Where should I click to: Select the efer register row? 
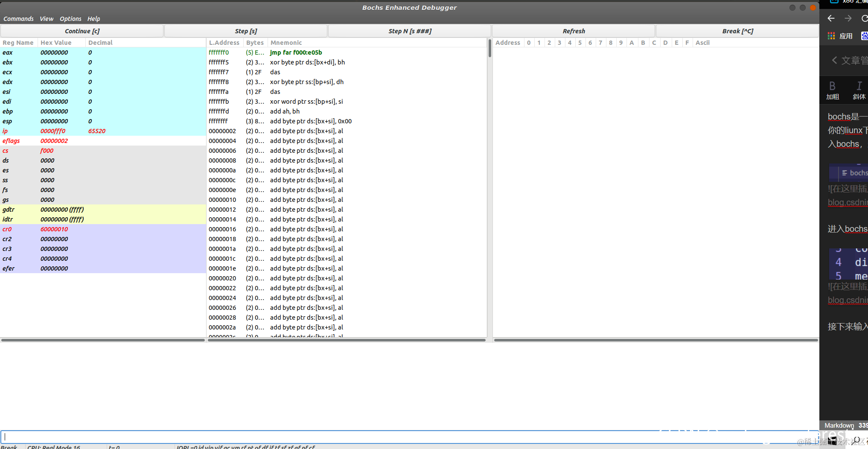103,268
